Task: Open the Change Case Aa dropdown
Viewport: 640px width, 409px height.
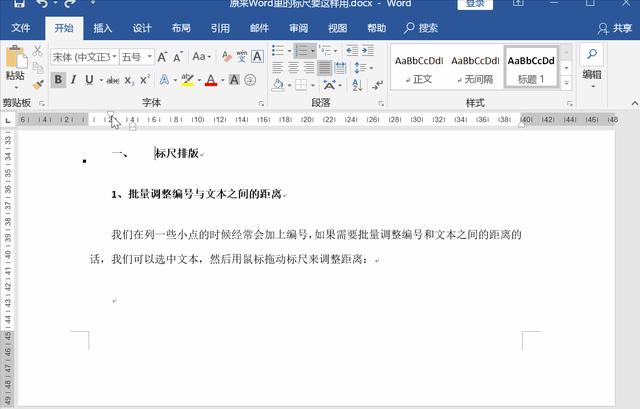Action: click(202, 57)
